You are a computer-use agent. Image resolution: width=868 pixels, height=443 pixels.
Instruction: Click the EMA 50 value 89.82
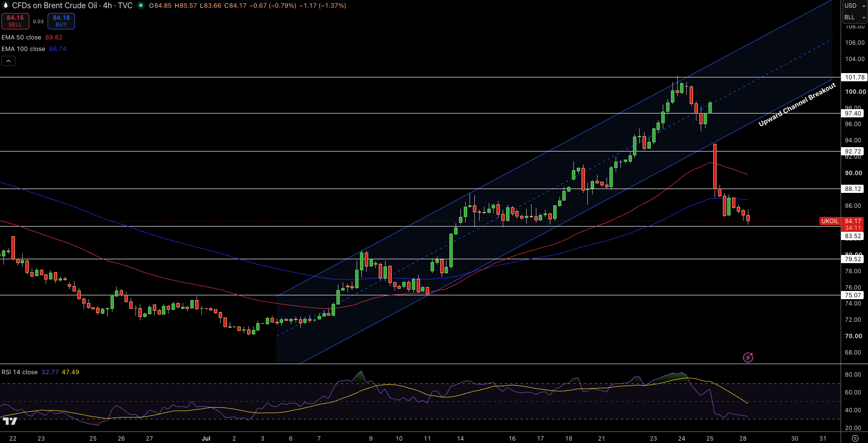point(54,38)
